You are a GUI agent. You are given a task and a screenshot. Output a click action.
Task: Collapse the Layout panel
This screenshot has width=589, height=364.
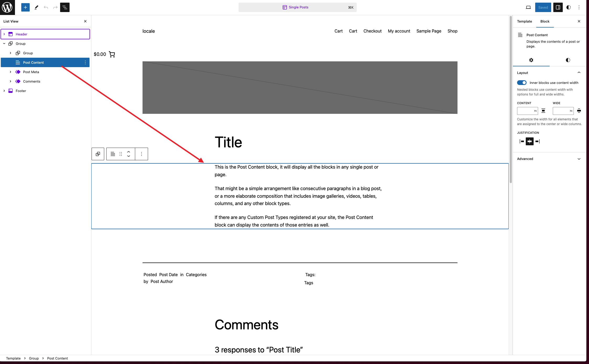coord(549,73)
